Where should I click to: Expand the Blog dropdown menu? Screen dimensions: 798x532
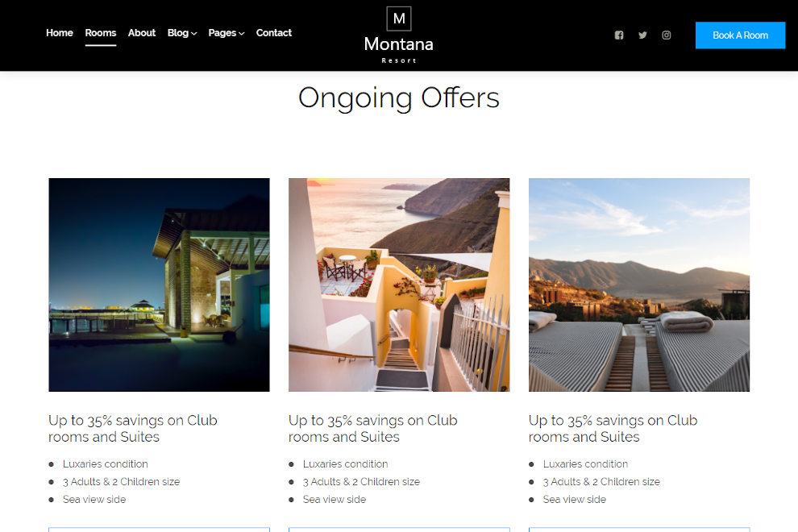[x=181, y=32]
